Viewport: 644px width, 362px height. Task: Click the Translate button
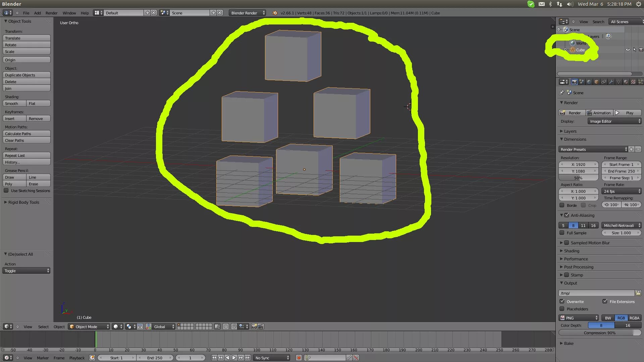pos(26,38)
